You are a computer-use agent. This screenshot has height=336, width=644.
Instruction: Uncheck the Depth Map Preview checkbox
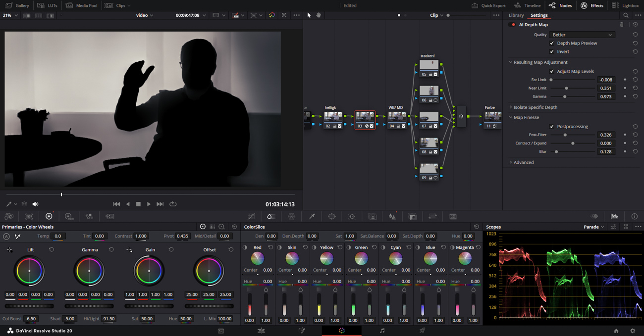pos(552,43)
